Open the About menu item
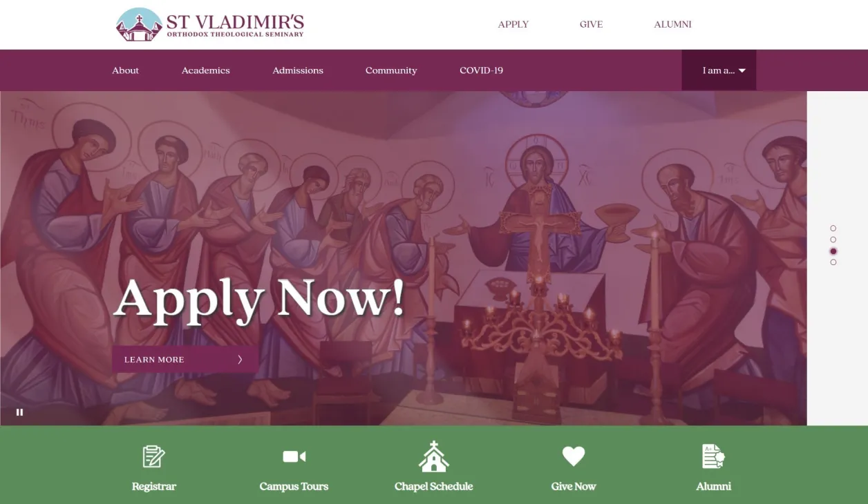Viewport: 868px width, 504px height. coord(126,70)
